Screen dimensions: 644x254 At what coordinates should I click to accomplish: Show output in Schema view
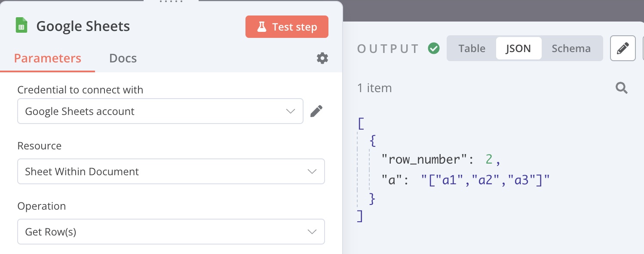click(x=571, y=48)
